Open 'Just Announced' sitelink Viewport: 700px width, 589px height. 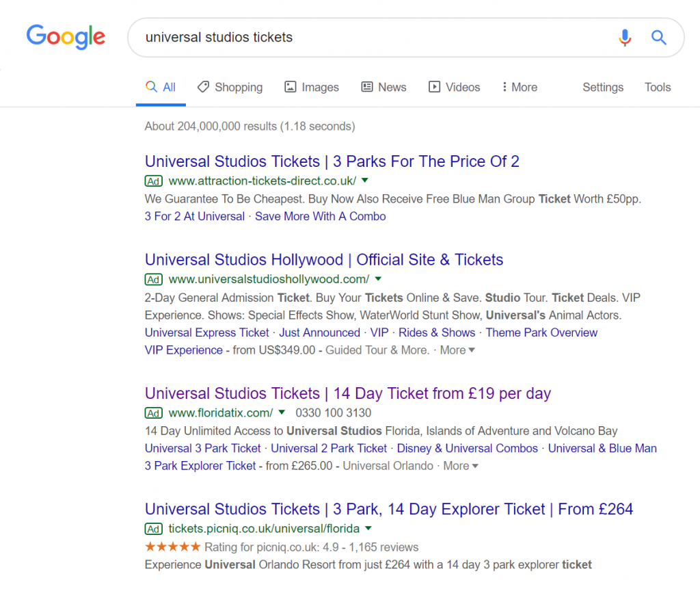320,332
